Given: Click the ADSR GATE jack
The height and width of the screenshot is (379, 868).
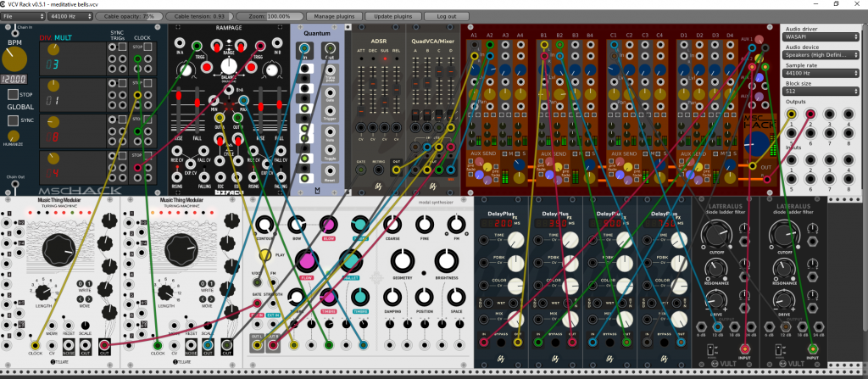Looking at the screenshot, I should coord(361,169).
